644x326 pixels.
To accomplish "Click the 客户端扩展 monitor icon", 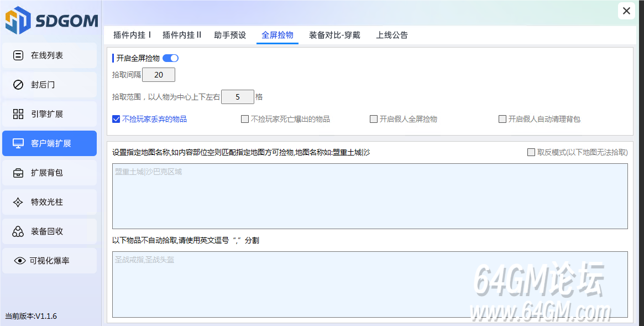I will 18,143.
